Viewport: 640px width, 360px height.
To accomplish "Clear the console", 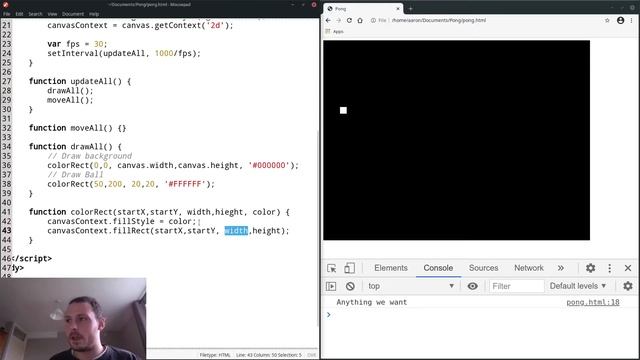I will click(x=350, y=286).
